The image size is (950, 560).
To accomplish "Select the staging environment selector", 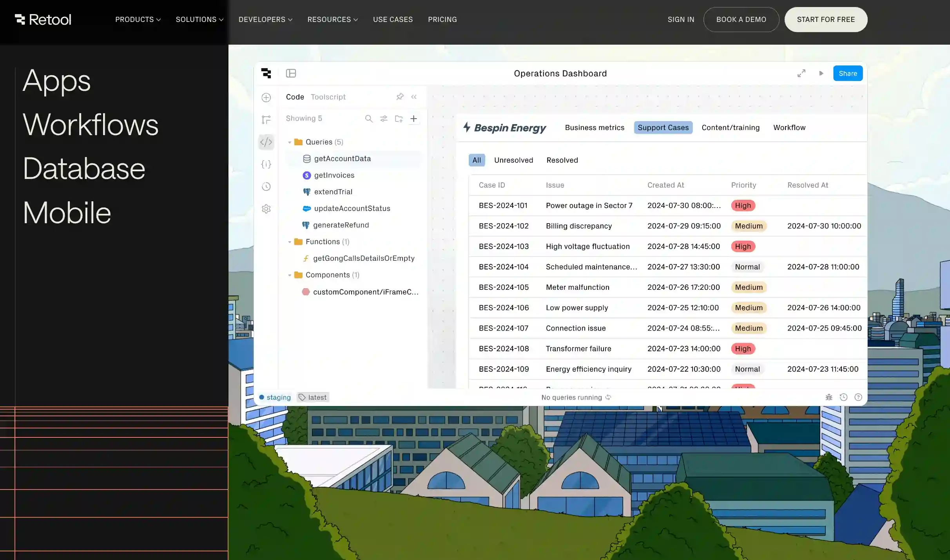I will click(x=275, y=397).
